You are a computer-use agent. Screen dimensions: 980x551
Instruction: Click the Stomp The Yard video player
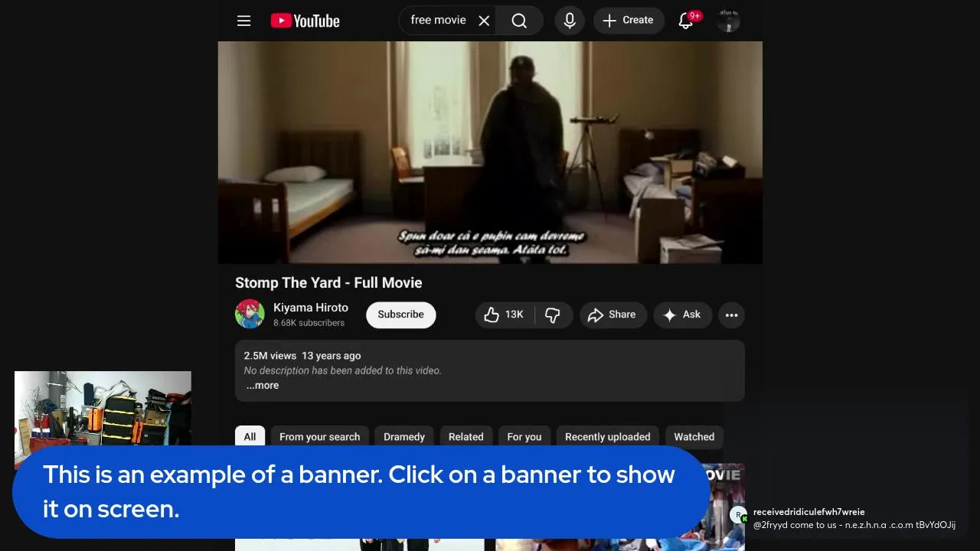click(x=490, y=152)
